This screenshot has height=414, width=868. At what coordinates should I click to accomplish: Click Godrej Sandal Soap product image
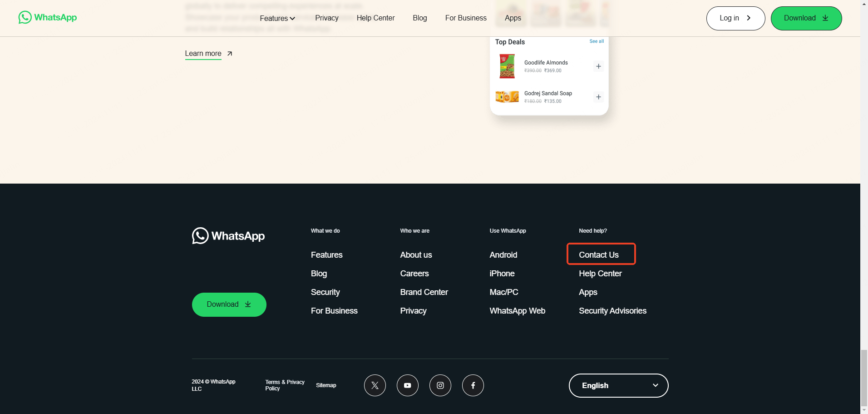(507, 97)
